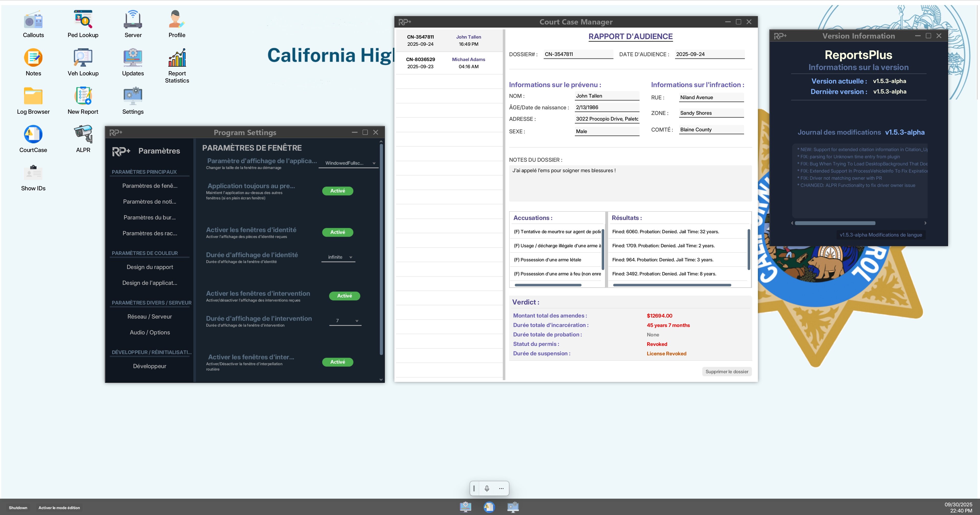
Task: Click the Report Statistics chart icon
Action: 177,58
